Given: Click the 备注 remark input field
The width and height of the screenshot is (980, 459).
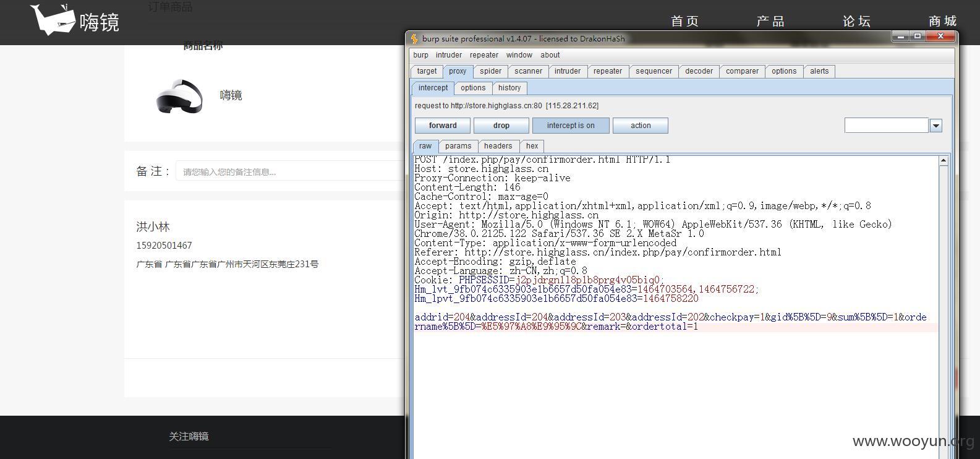Looking at the screenshot, I should click(290, 171).
